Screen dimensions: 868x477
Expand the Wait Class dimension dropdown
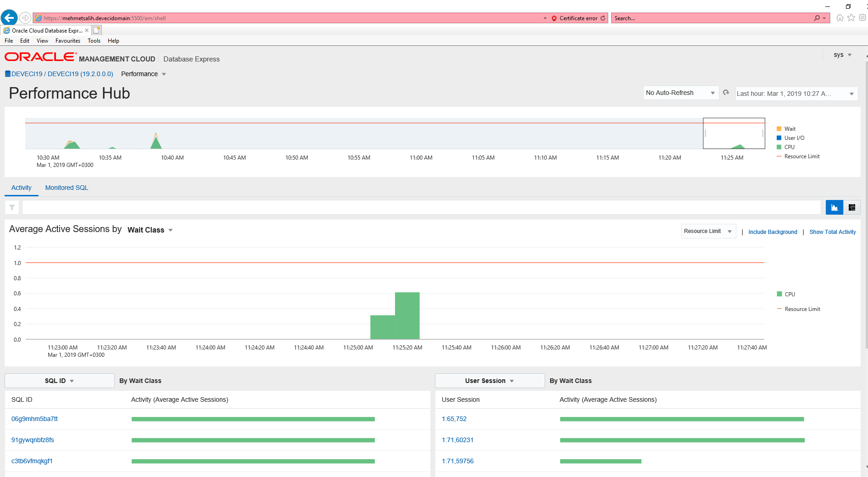coord(150,230)
